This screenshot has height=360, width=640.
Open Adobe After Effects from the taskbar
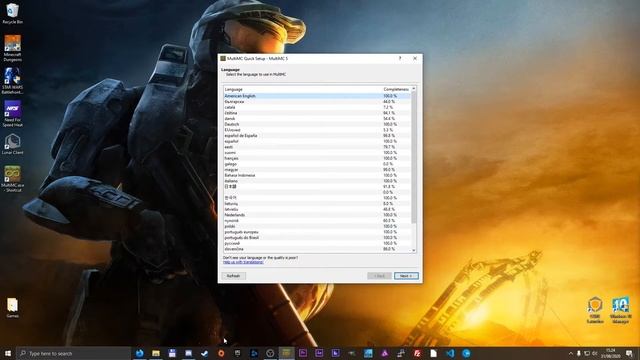pos(319,353)
